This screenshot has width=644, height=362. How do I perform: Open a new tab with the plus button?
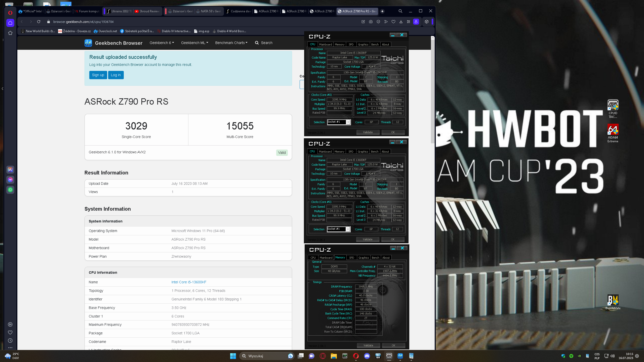pos(382,11)
